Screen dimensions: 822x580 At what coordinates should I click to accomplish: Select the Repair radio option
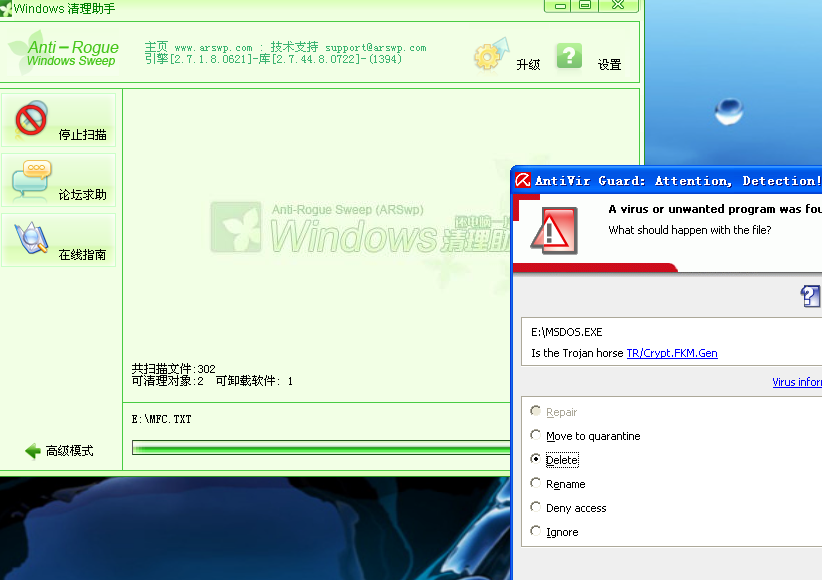click(535, 411)
